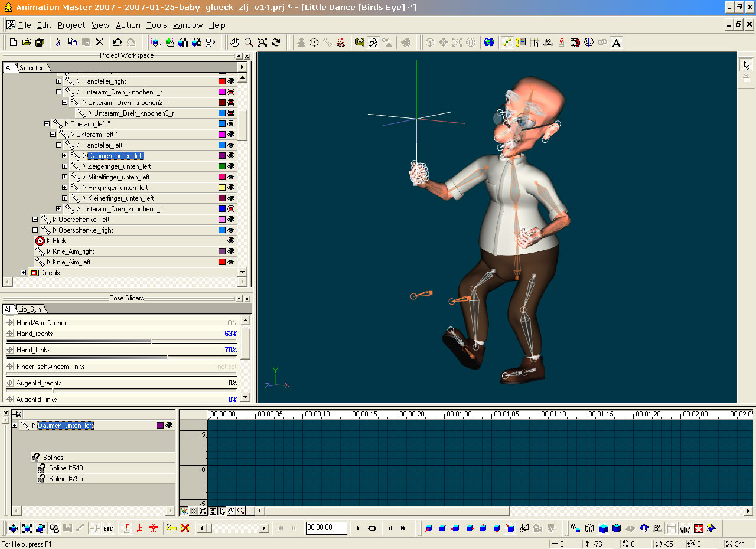The height and width of the screenshot is (549, 756).
Task: Select the running-figure animation mode icon
Action: click(x=373, y=43)
